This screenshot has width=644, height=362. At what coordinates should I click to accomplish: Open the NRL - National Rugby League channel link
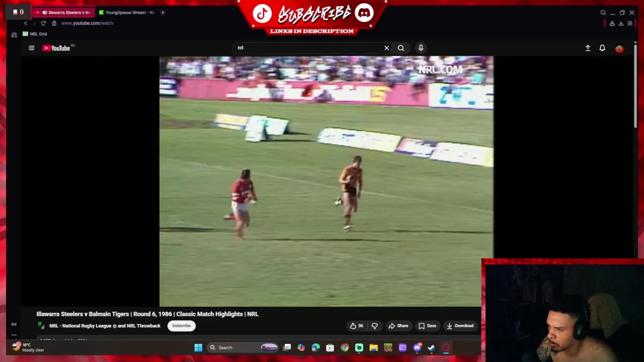click(x=80, y=326)
